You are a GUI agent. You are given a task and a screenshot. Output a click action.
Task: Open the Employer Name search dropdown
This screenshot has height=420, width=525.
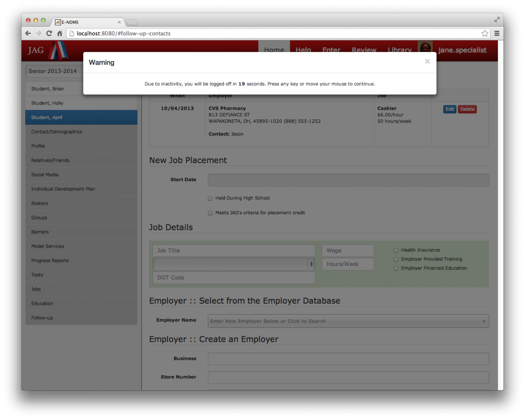pos(348,321)
